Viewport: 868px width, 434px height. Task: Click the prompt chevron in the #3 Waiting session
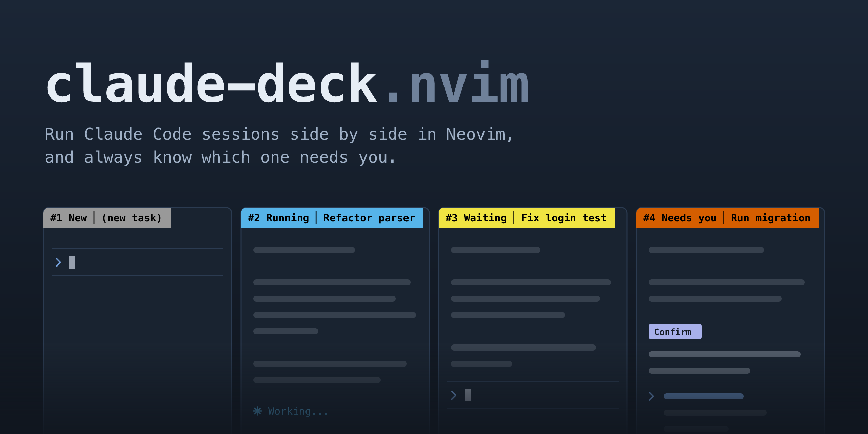pyautogui.click(x=454, y=395)
